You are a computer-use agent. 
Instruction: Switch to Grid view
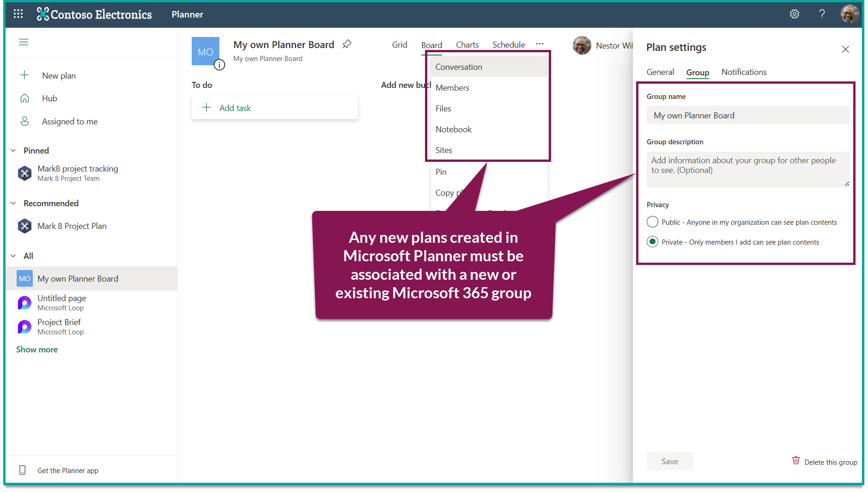[x=400, y=44]
